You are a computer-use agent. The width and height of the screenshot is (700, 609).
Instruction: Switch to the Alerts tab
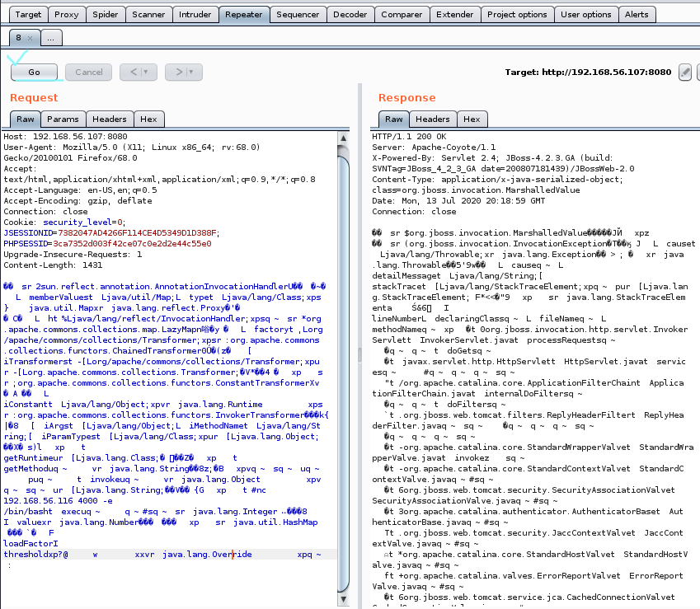pyautogui.click(x=637, y=15)
